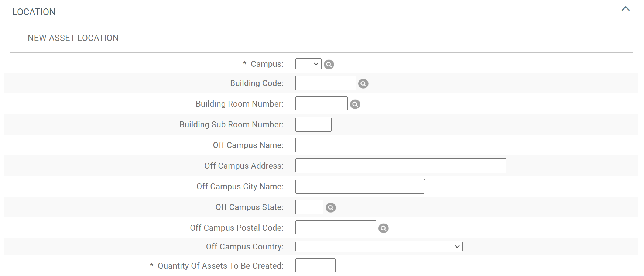
Task: Focus the Off Campus City Name field
Action: 360,186
